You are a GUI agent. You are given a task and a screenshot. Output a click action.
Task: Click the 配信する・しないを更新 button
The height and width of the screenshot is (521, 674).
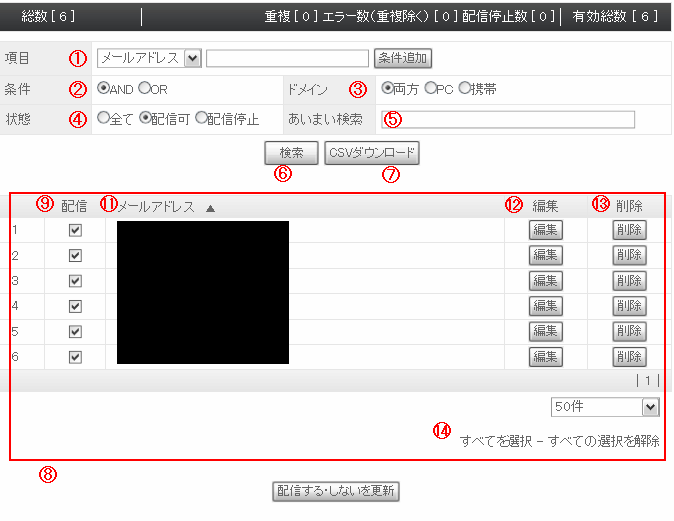point(336,491)
